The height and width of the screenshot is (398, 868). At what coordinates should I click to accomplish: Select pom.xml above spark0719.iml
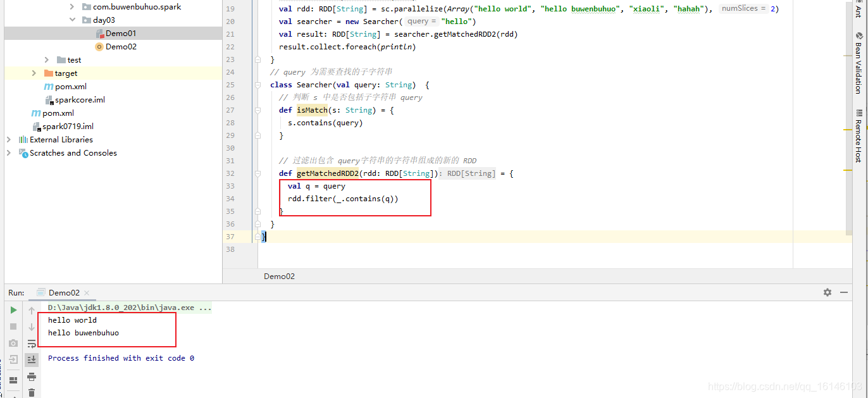pyautogui.click(x=58, y=113)
